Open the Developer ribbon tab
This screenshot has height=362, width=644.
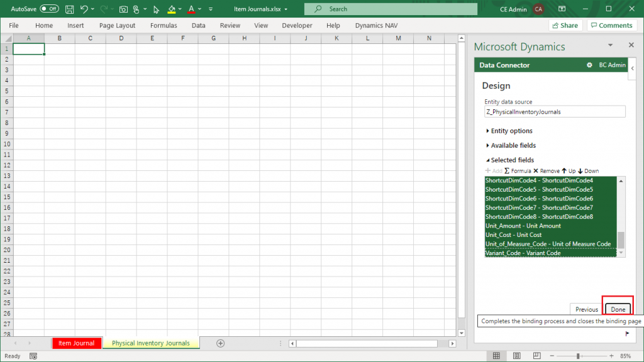tap(297, 25)
